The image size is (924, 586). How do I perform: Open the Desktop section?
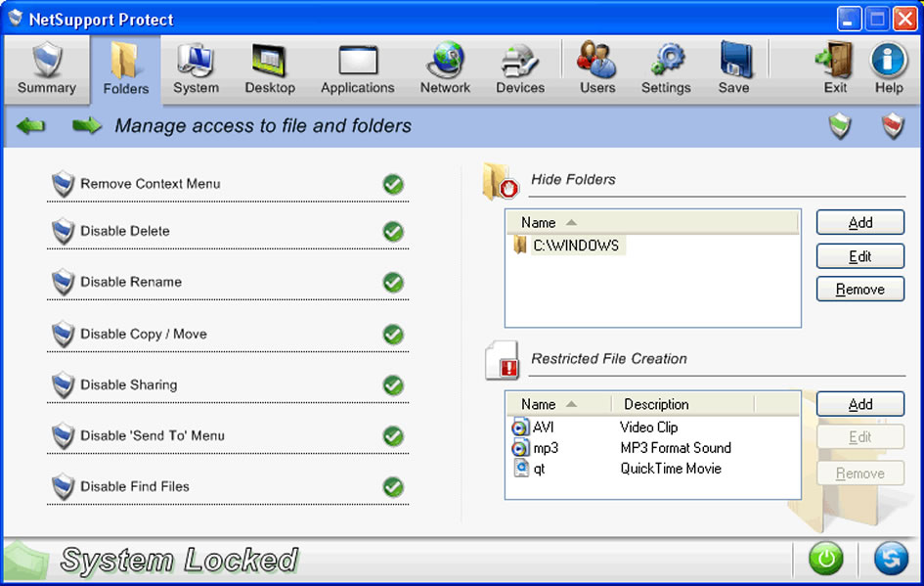(270, 69)
